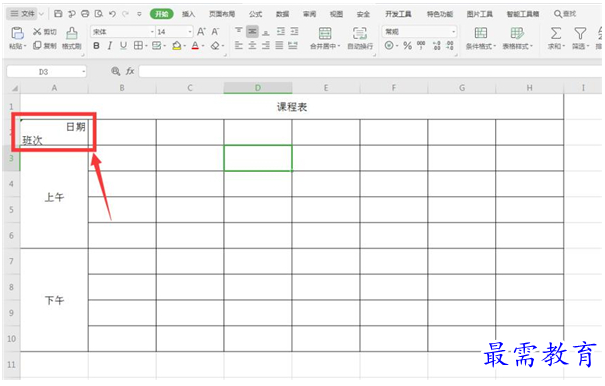Click the Merge and Center icon

[325, 34]
